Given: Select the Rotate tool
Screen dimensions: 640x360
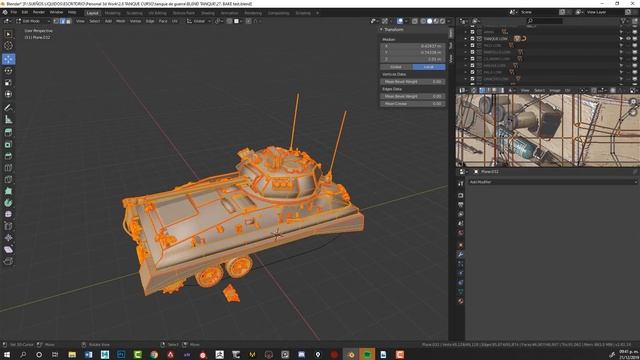Looking at the screenshot, I should tap(8, 71).
